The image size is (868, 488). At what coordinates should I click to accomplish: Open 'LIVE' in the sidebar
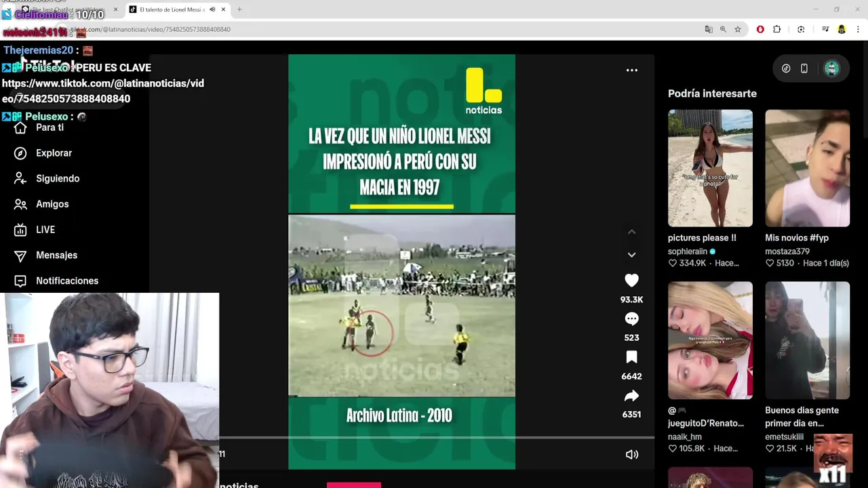[45, 230]
